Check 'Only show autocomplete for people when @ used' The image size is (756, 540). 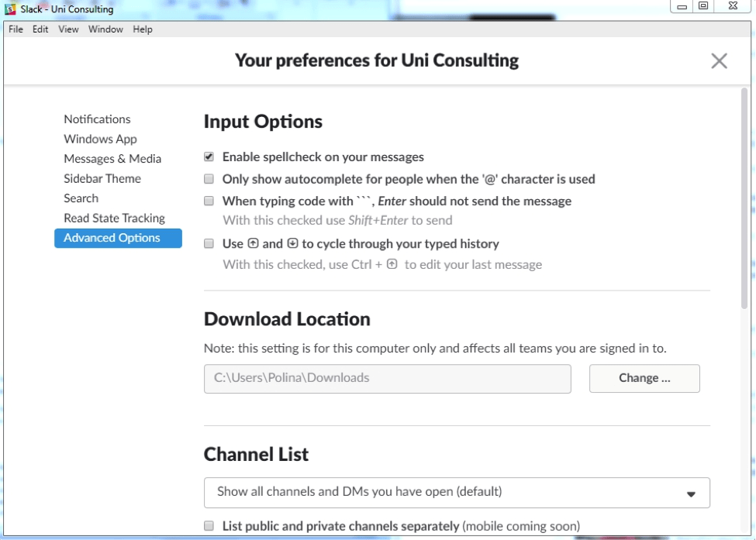click(x=208, y=179)
